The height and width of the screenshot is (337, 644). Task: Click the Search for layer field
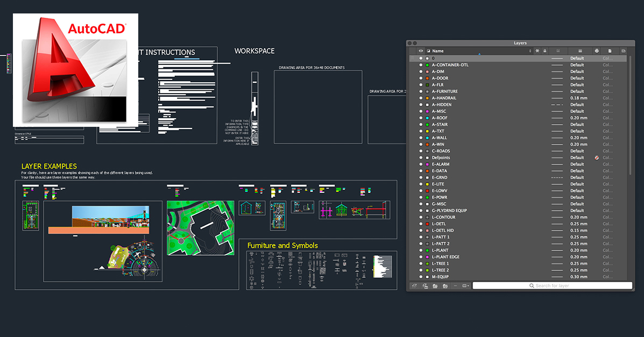[551, 285]
